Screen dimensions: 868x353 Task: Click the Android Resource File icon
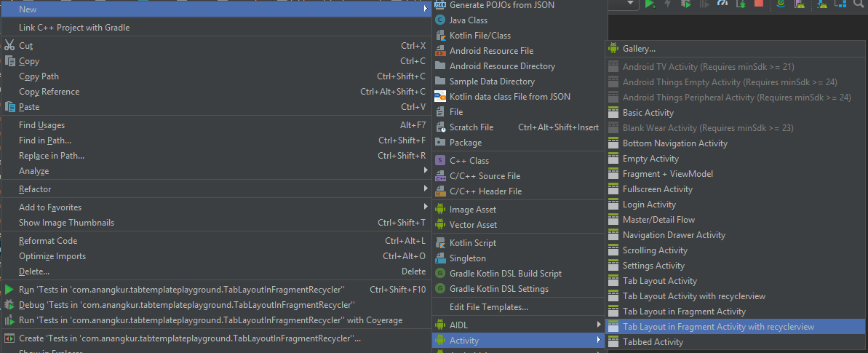coord(440,51)
